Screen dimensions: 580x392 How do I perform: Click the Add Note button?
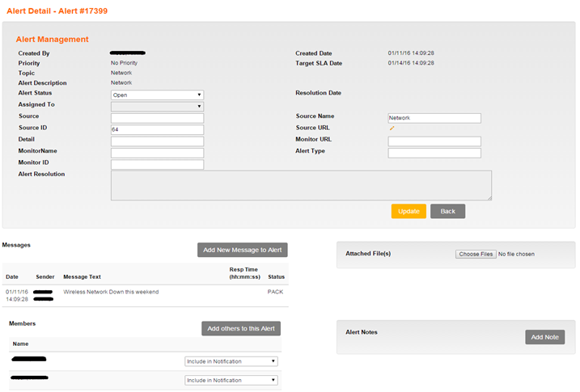544,337
